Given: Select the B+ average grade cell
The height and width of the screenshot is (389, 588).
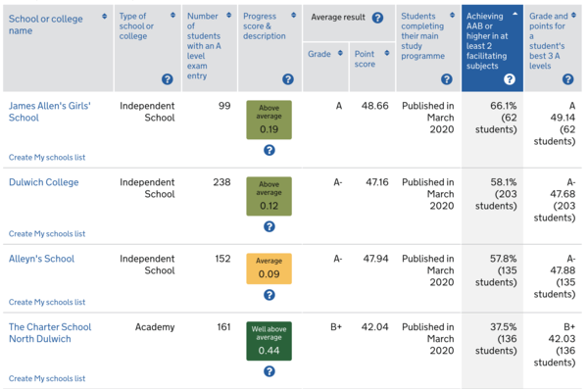Looking at the screenshot, I should [x=336, y=327].
